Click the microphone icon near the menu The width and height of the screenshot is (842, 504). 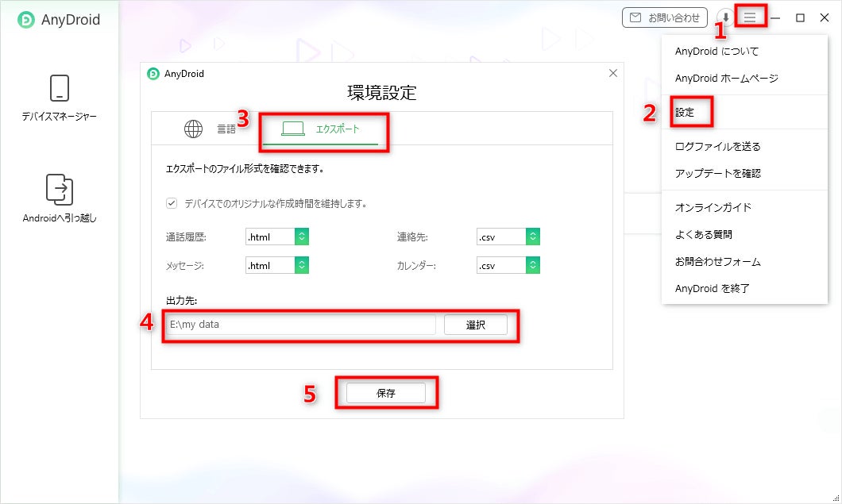click(724, 17)
